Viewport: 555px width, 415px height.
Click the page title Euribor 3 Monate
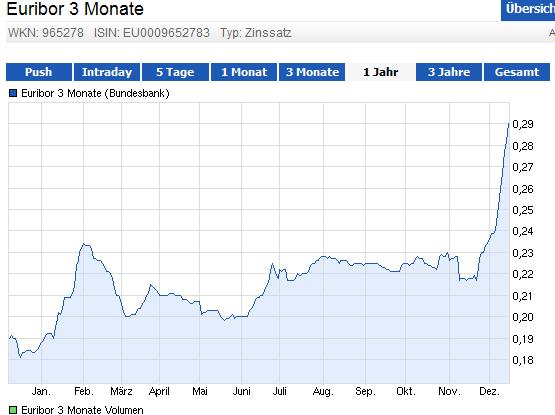[75, 9]
